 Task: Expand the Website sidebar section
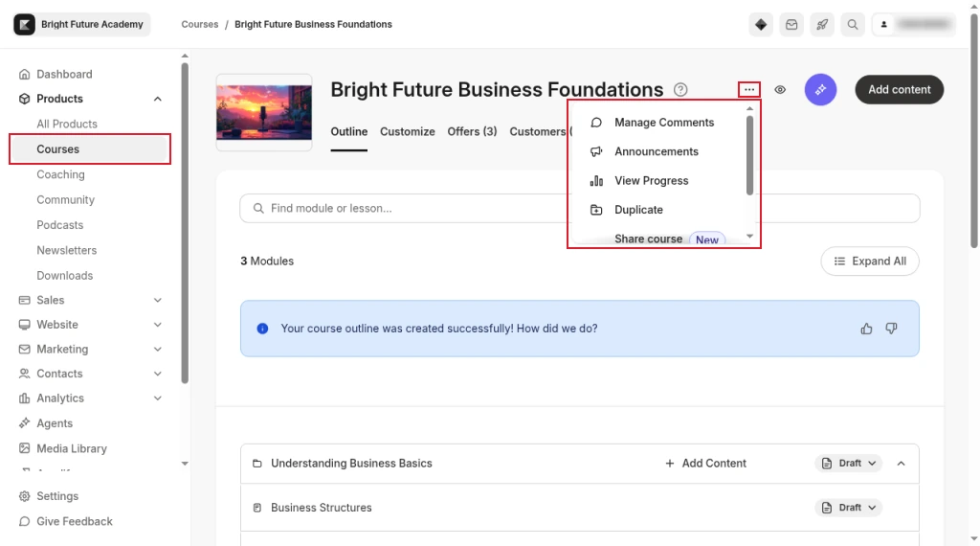pyautogui.click(x=158, y=325)
